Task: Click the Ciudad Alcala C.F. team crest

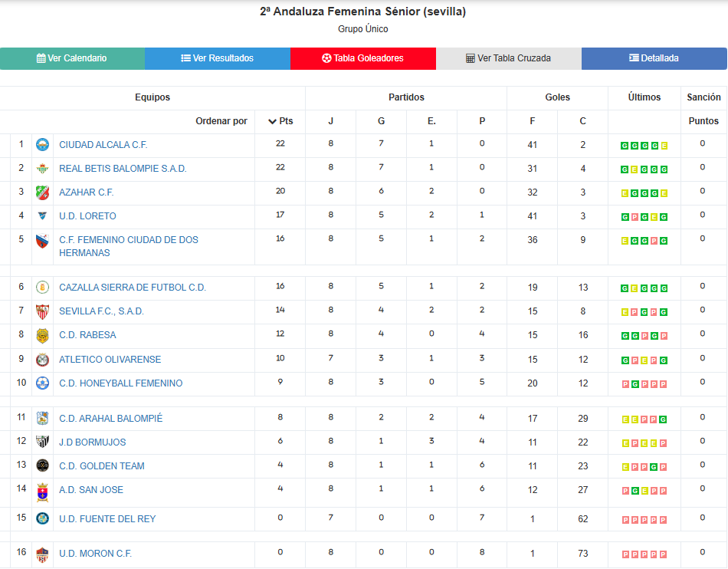Action: tap(42, 145)
